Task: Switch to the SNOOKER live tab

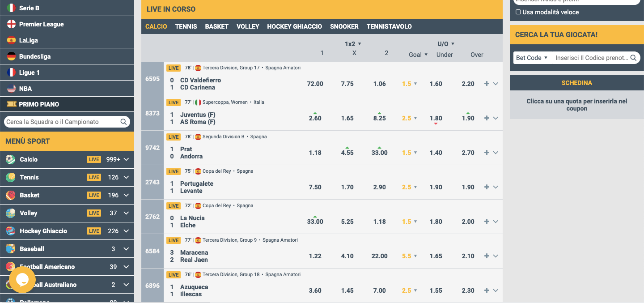Action: tap(344, 26)
